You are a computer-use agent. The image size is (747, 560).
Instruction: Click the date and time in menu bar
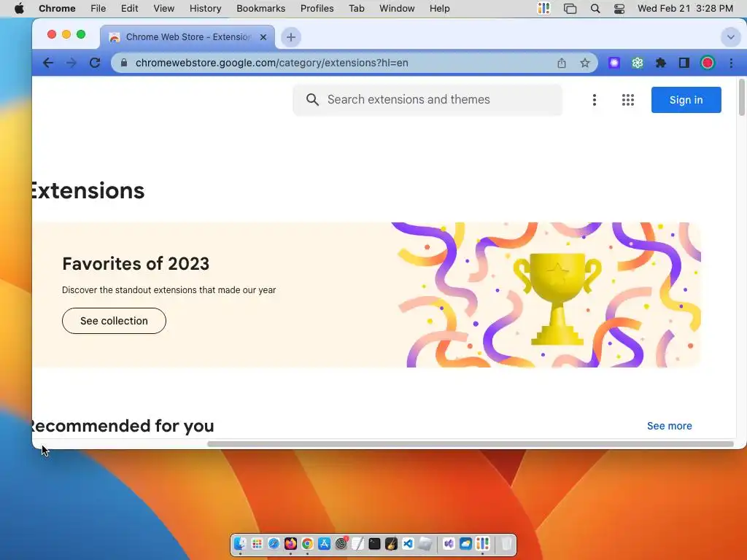[x=685, y=9]
